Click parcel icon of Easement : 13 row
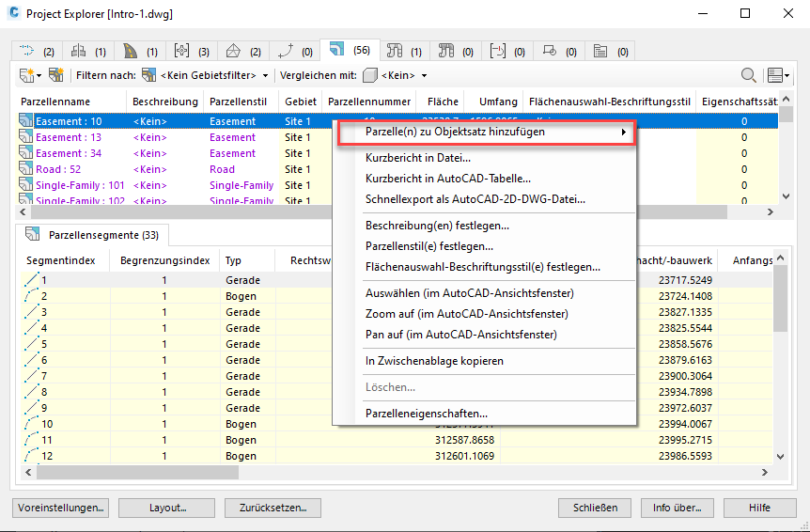This screenshot has height=532, width=810. [25, 137]
